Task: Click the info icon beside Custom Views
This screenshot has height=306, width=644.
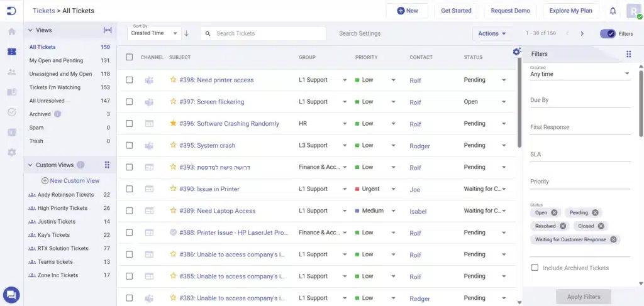Action: click(80, 165)
